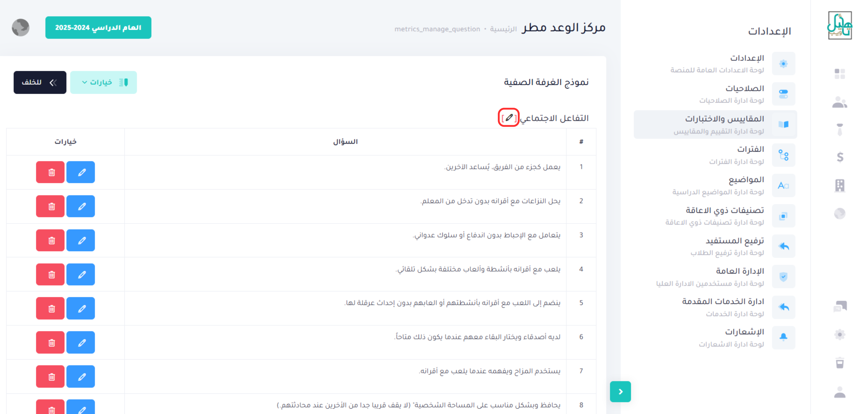Edit question 7 with the blue pencil

pyautogui.click(x=81, y=376)
